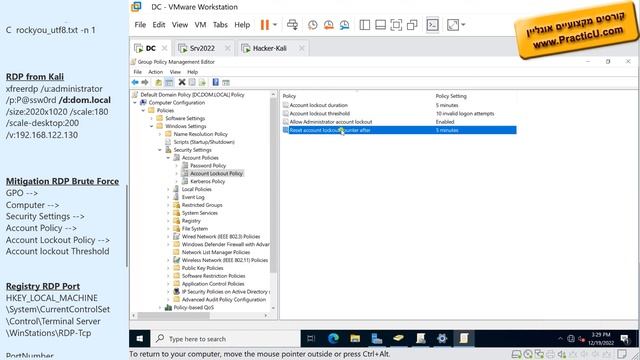Click the Up one level folder icon

(x=159, y=82)
